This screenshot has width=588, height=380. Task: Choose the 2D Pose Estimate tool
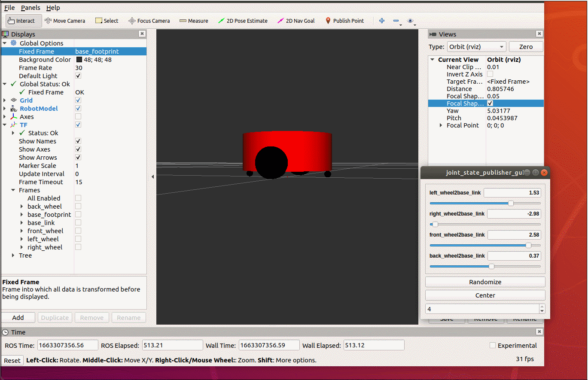[243, 21]
